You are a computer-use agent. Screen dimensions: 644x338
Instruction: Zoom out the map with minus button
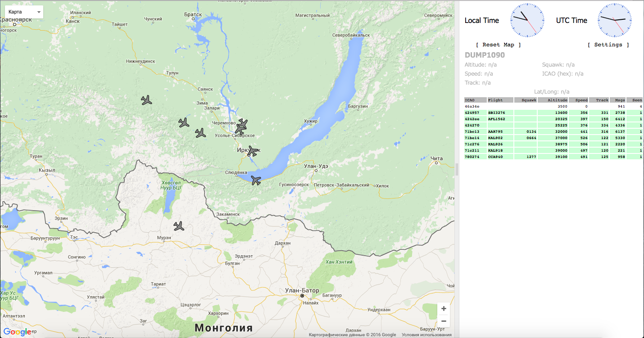coord(444,321)
